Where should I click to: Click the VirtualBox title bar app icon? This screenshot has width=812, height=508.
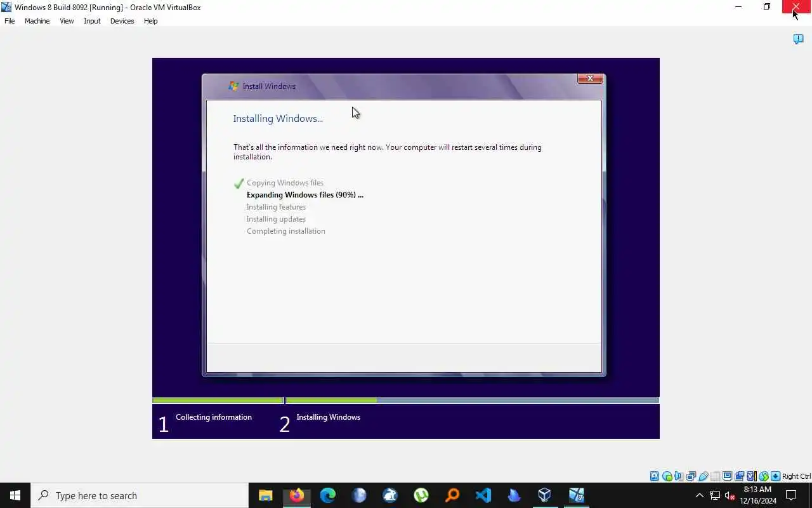pos(6,7)
